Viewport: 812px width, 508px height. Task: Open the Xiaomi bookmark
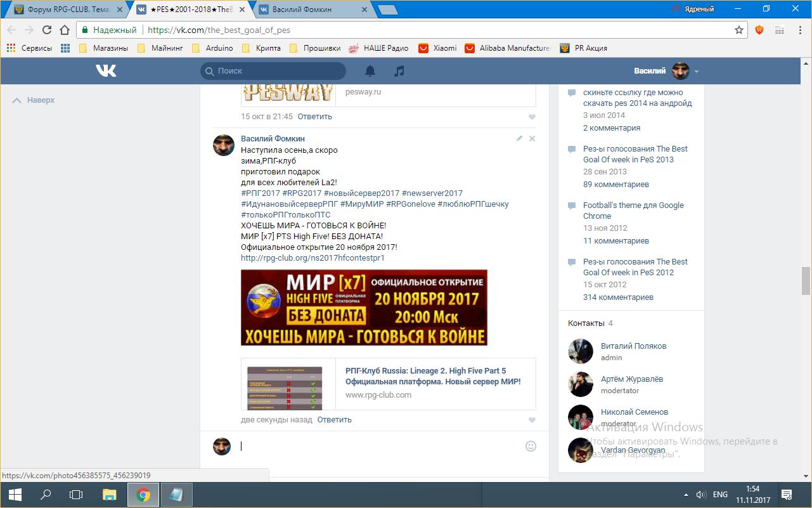click(x=437, y=48)
